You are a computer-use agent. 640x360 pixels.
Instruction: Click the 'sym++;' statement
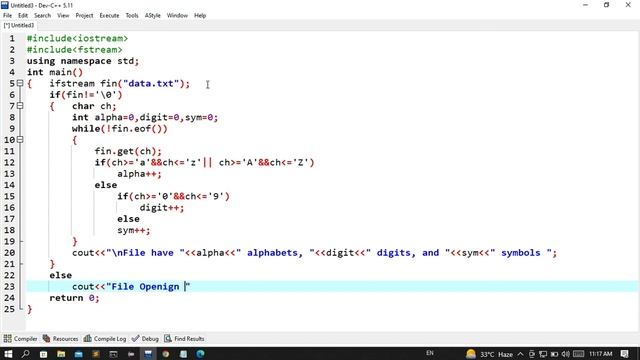pos(133,230)
